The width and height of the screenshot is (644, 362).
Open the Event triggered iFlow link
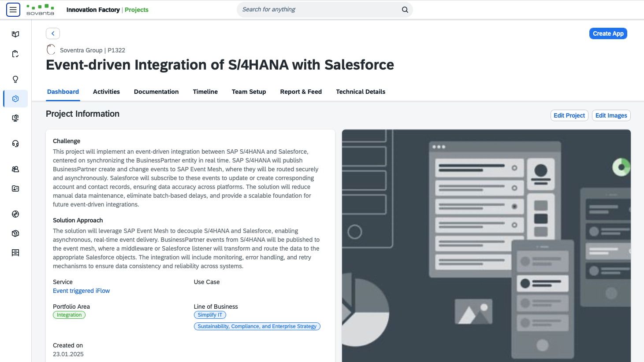(82, 291)
